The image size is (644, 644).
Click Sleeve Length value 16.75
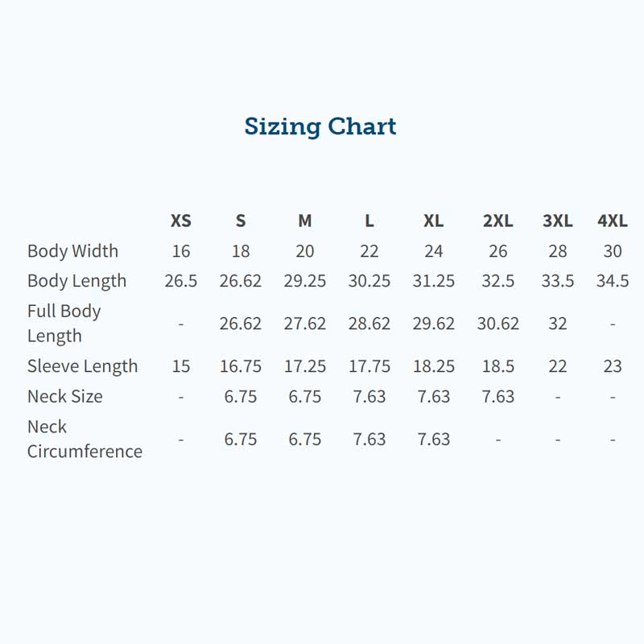(241, 366)
